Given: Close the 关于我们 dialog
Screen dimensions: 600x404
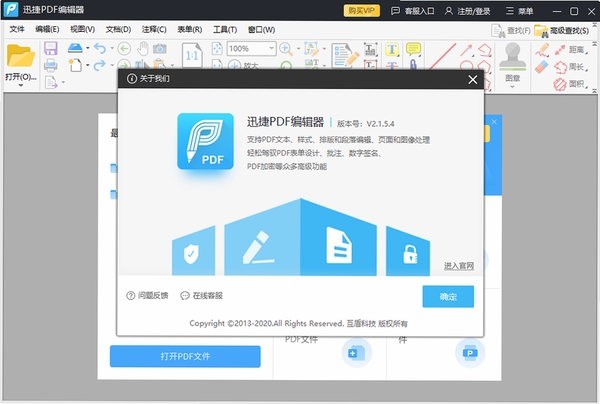Looking at the screenshot, I should pos(473,80).
